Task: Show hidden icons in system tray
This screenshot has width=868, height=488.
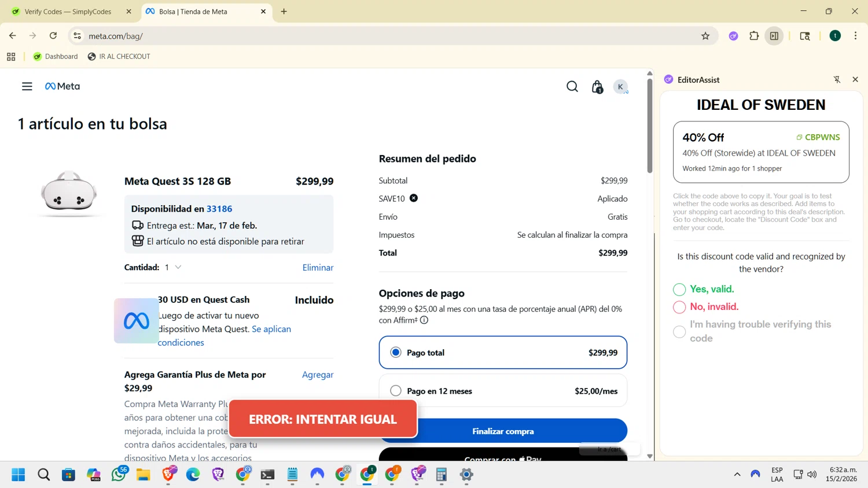Action: point(737,475)
